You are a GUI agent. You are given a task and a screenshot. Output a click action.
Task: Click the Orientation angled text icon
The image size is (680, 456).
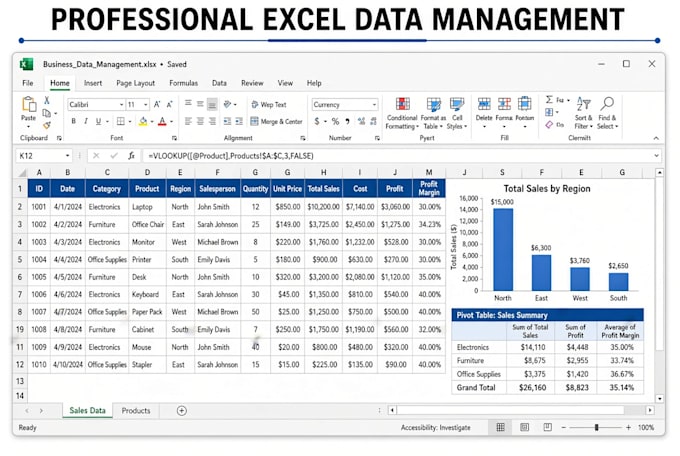227,104
